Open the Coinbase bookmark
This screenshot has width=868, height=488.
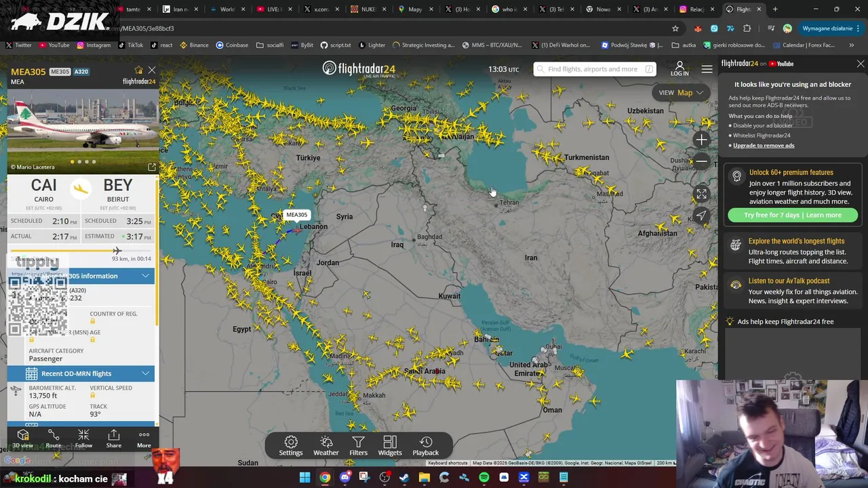(232, 45)
